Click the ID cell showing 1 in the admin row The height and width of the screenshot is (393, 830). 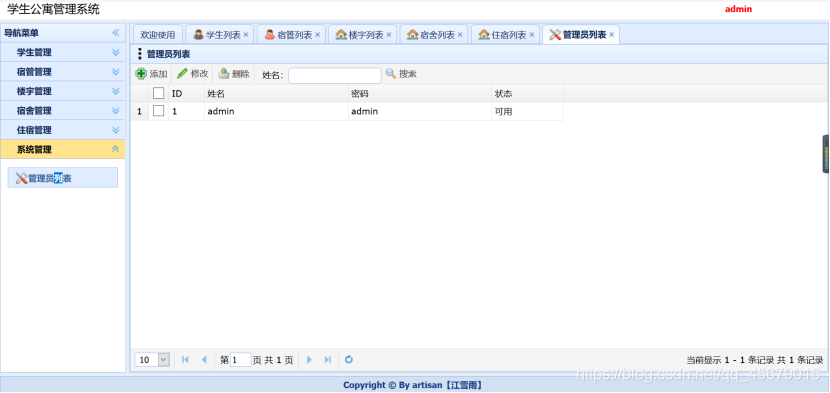186,111
